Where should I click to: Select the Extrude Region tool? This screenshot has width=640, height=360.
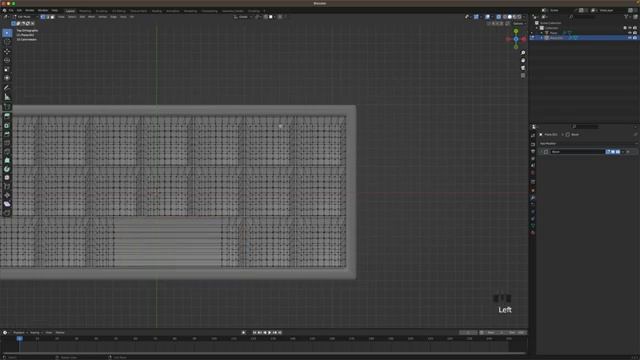point(7,116)
